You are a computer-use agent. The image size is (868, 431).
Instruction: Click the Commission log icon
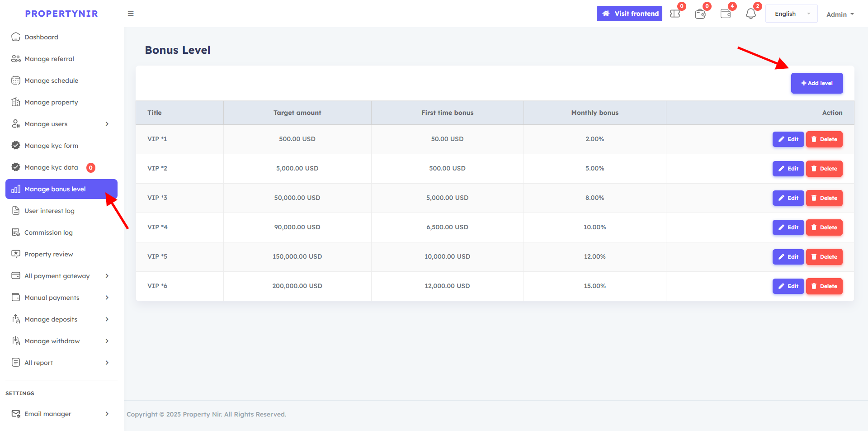point(16,232)
